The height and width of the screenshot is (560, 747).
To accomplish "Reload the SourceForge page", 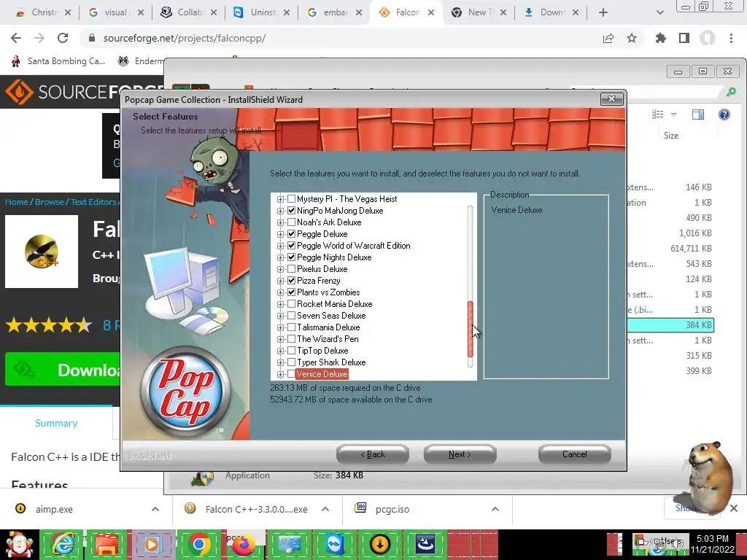I will click(x=63, y=38).
